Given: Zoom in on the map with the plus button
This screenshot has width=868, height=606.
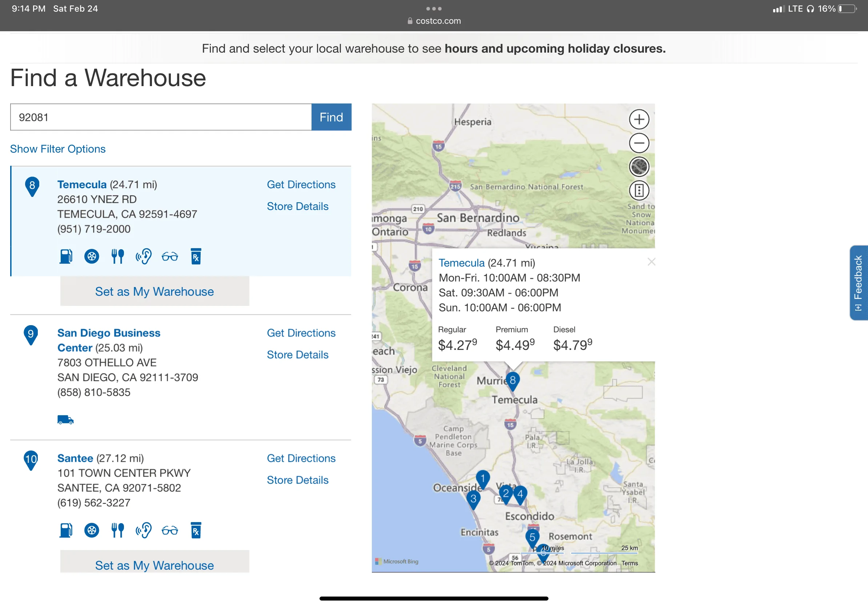Looking at the screenshot, I should tap(639, 120).
